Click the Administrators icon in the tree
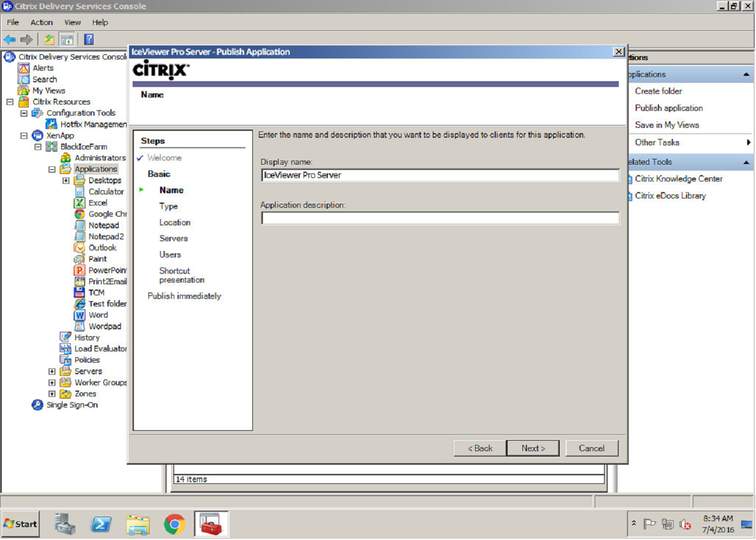The width and height of the screenshot is (756, 540). (66, 158)
